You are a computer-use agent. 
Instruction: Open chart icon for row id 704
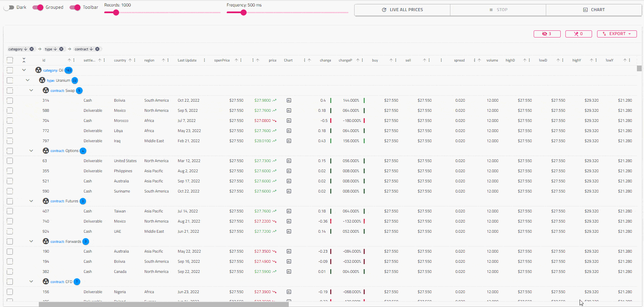(x=289, y=121)
